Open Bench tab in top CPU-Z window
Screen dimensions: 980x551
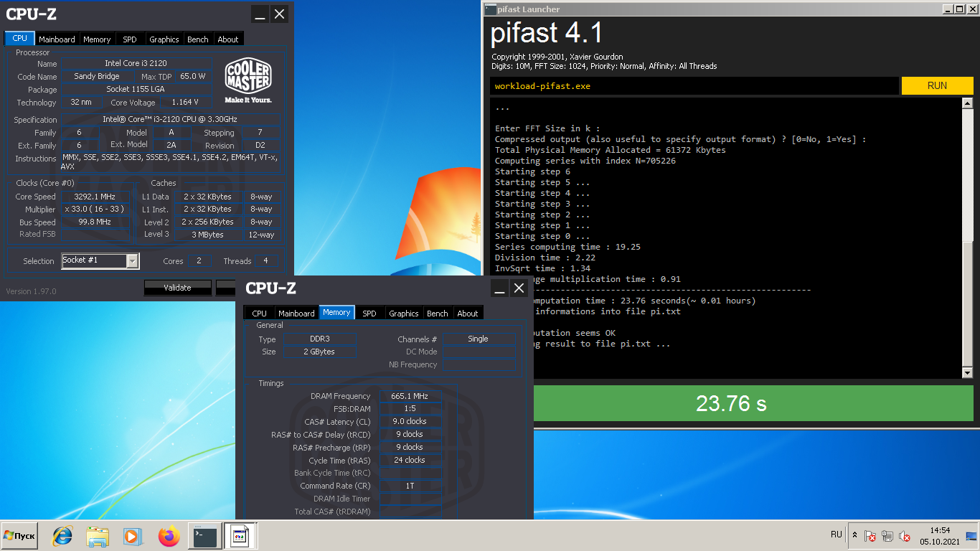coord(198,39)
